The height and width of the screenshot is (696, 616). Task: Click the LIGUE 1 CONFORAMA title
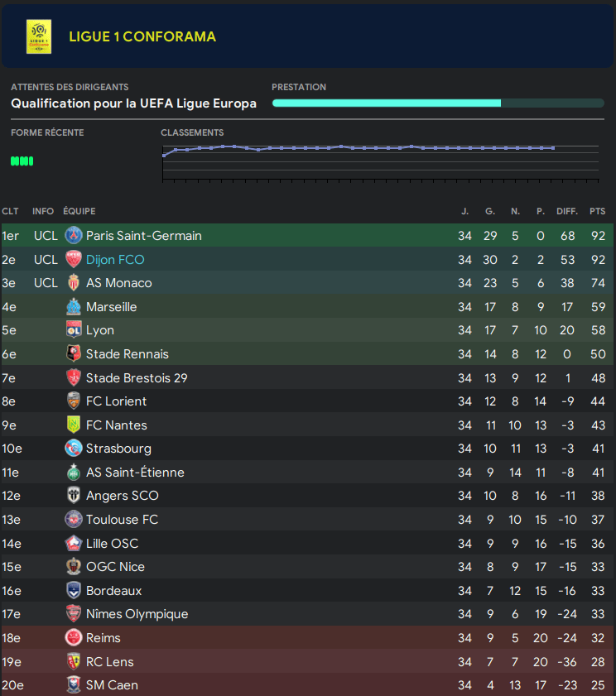[x=142, y=36]
